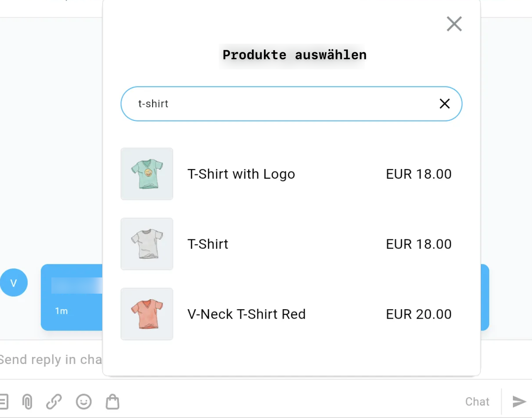Open the emoji picker
532x418 pixels.
84,401
